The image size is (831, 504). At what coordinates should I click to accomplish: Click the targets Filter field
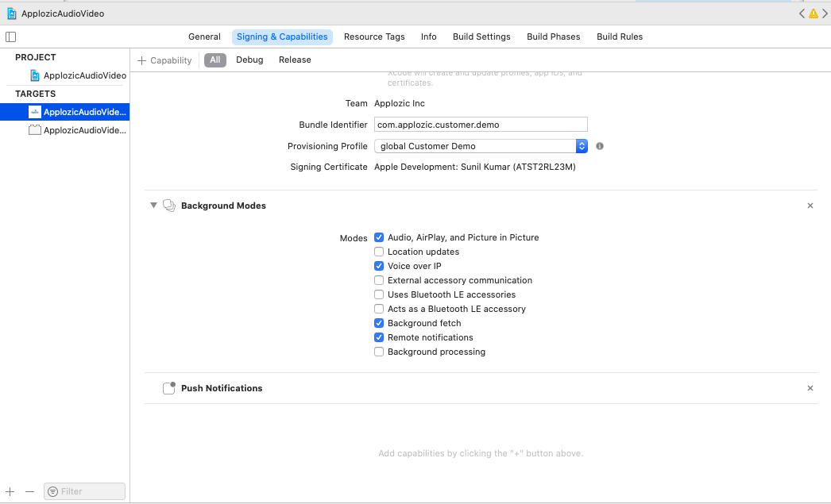point(85,491)
